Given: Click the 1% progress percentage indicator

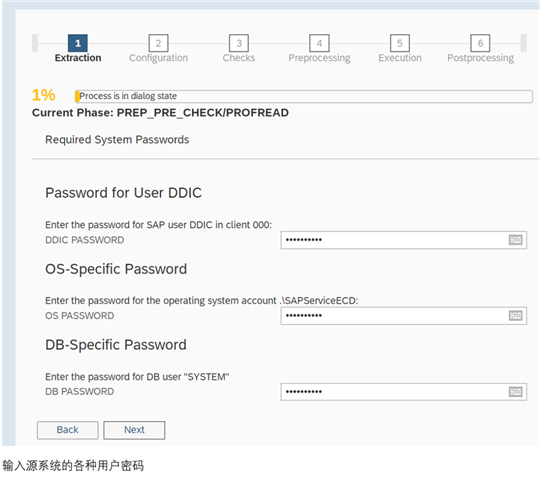Looking at the screenshot, I should click(x=43, y=95).
